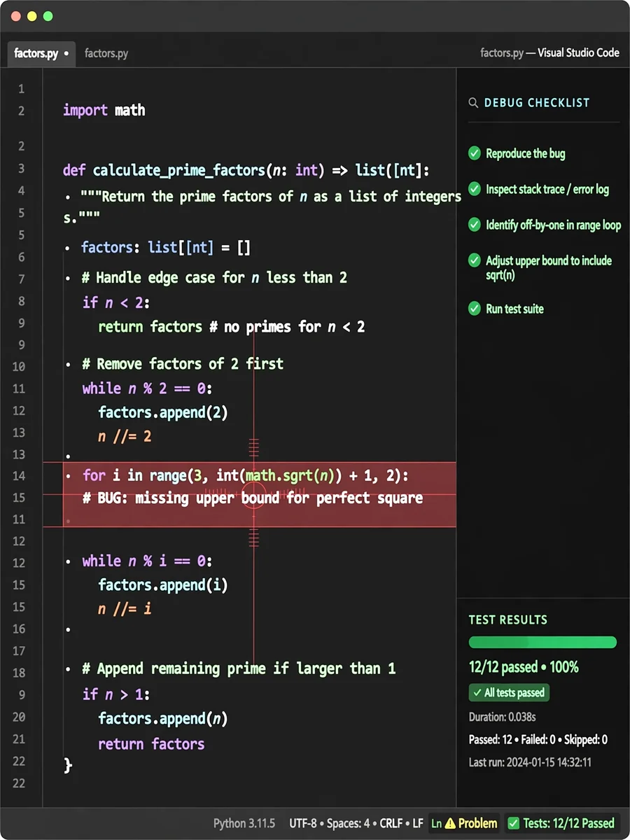Click the green test results progress bar
The height and width of the screenshot is (840, 630).
point(542,643)
